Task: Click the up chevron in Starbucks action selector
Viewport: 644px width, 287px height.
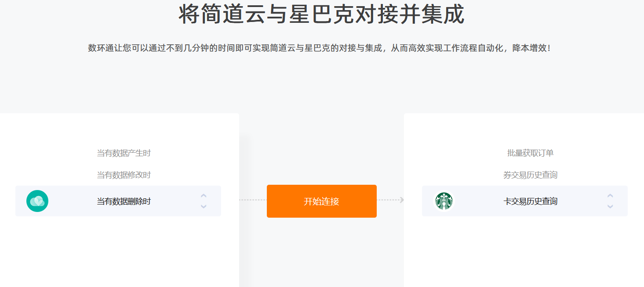Action: (610, 196)
